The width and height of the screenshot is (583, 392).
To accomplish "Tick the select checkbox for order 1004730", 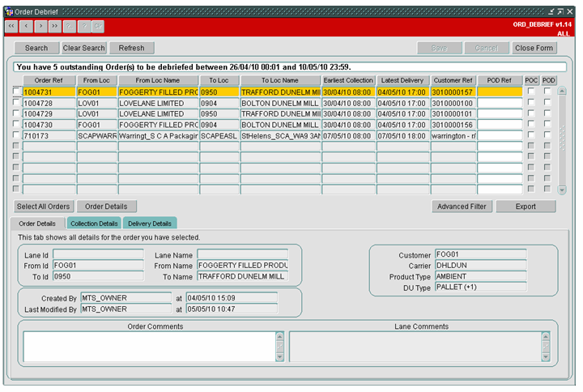I will [16, 124].
